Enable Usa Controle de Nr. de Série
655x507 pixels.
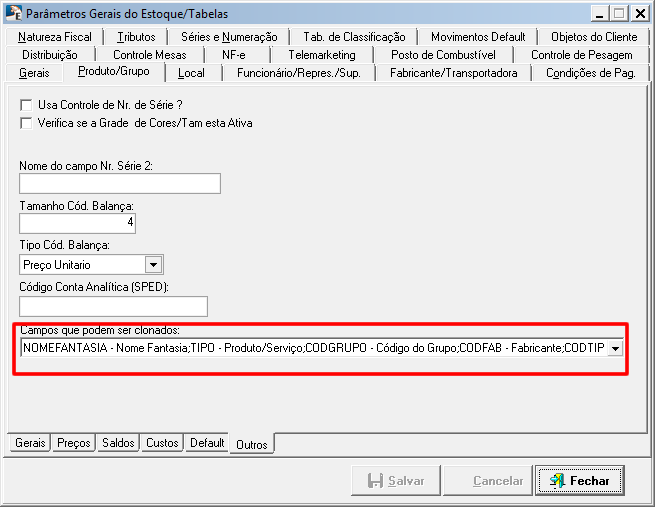(x=26, y=105)
